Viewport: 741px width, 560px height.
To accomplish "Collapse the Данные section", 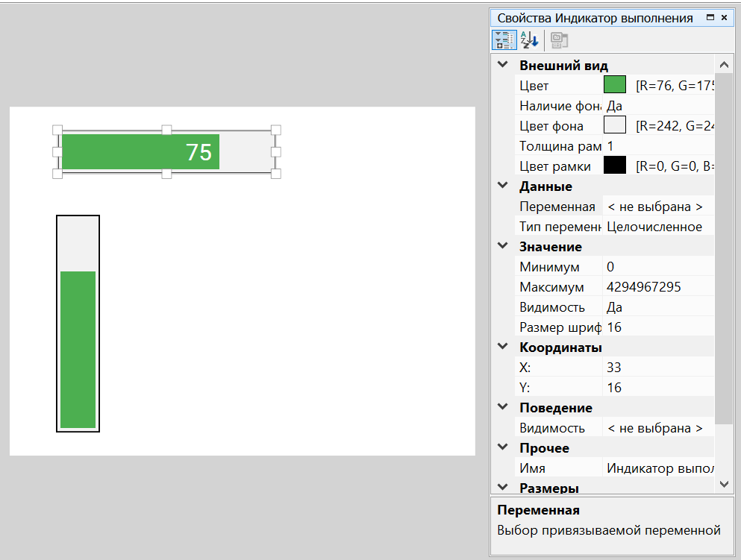I will click(503, 186).
